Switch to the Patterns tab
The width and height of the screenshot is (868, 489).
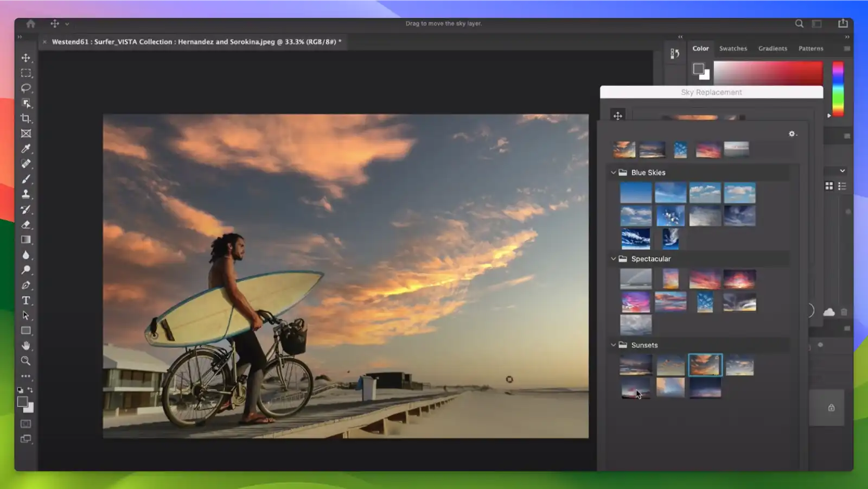point(810,48)
